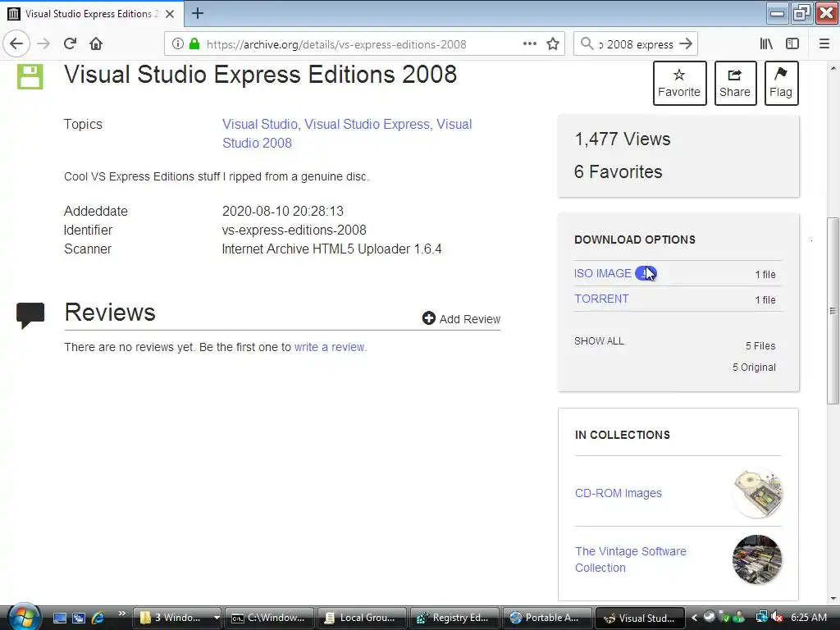Image resolution: width=840 pixels, height=630 pixels.
Task: Click the search magnifier icon
Action: pyautogui.click(x=587, y=44)
